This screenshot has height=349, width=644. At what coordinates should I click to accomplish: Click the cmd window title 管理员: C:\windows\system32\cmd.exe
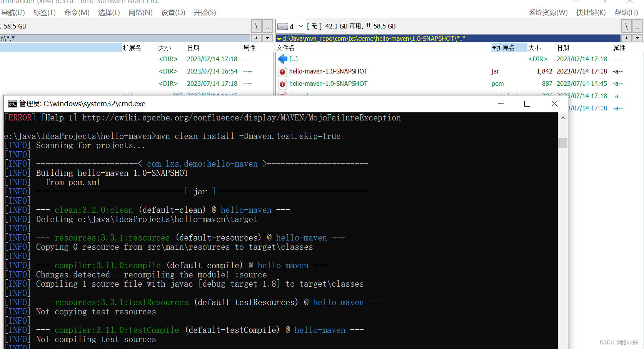coord(82,104)
